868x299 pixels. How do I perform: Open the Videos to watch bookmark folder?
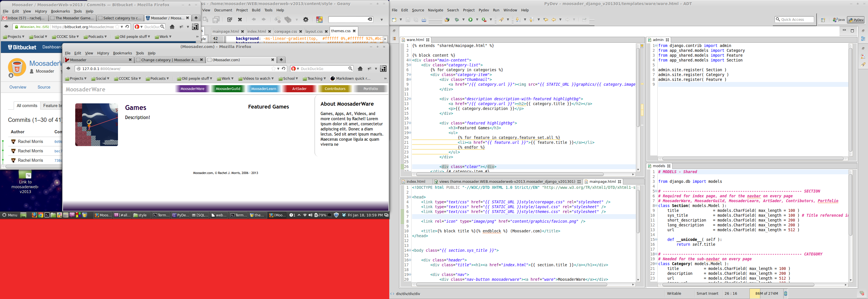point(256,79)
